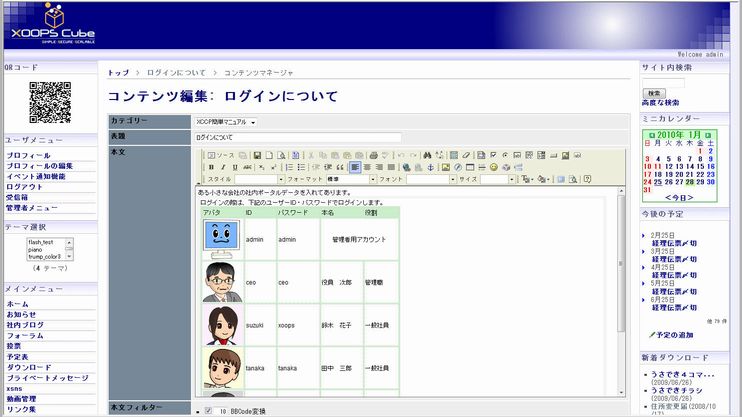Select day 28 in mini calendar
This screenshot has width=742, height=417.
coord(689,183)
